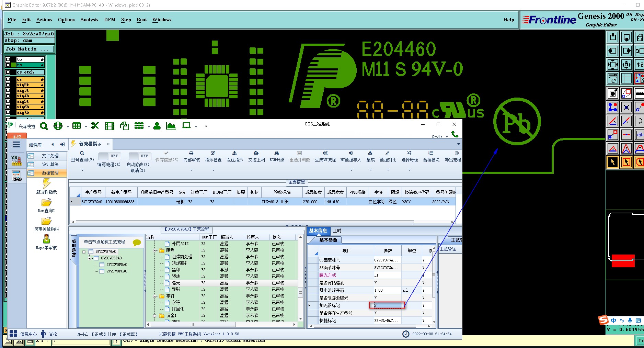Screen dimensions: 644x348
Task: Click the 加无铅标记 parameter input field
Action: point(387,305)
